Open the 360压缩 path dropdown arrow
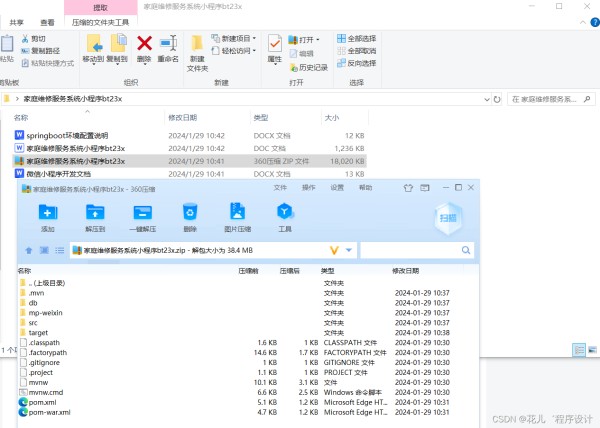The width and height of the screenshot is (600, 428). point(349,250)
